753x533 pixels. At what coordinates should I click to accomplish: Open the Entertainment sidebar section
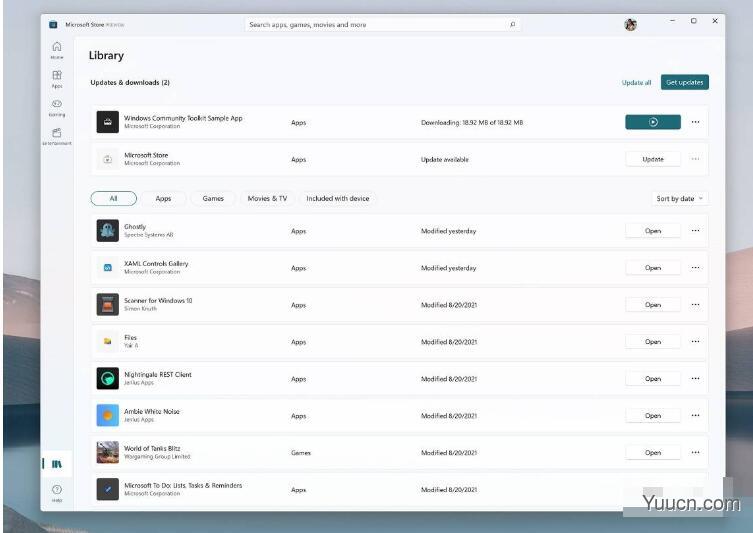[x=57, y=136]
